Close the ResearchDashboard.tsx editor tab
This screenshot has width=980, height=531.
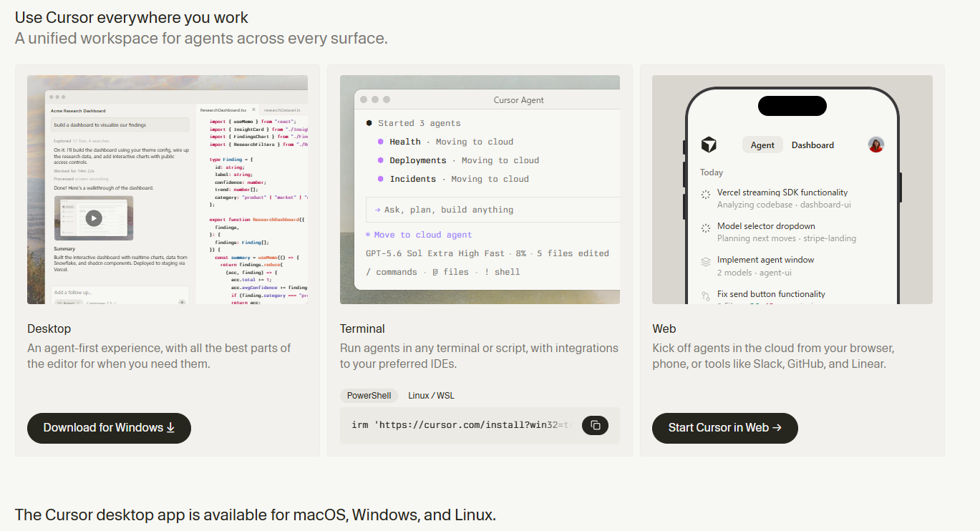tap(253, 110)
